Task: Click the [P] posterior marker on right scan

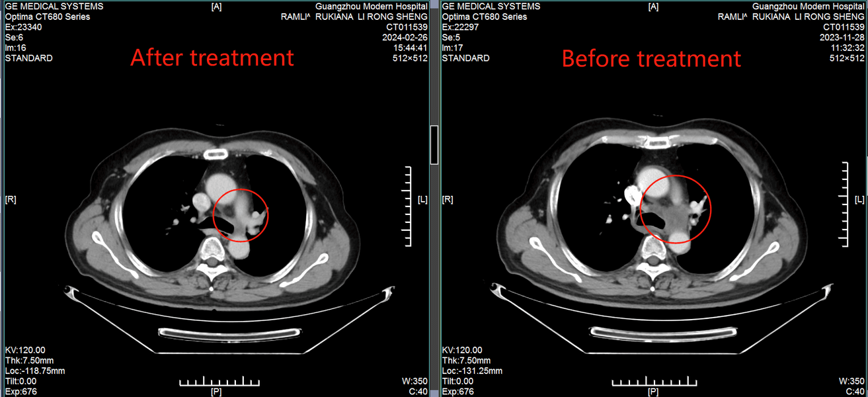Action: (653, 392)
